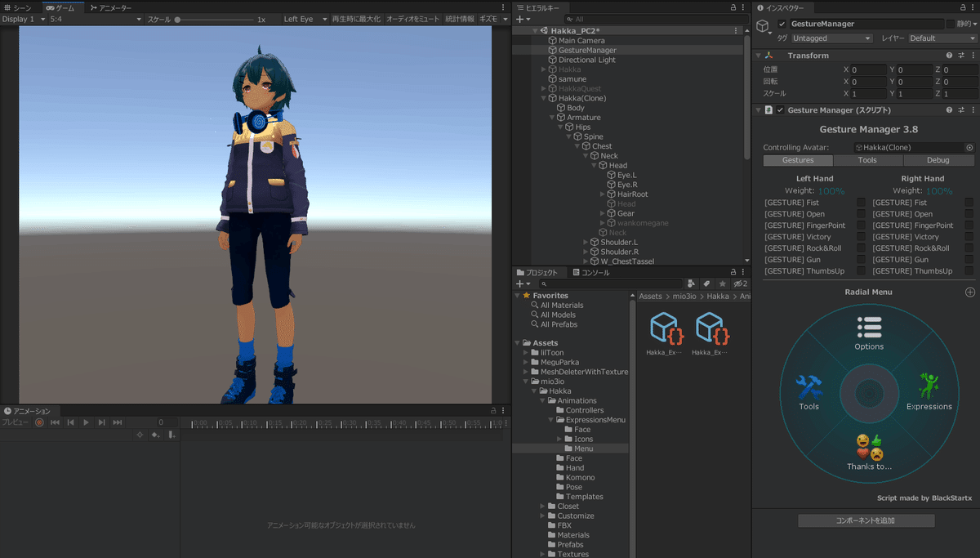Open Transform component presets icon
Image resolution: width=980 pixels, height=558 pixels.
(x=961, y=56)
